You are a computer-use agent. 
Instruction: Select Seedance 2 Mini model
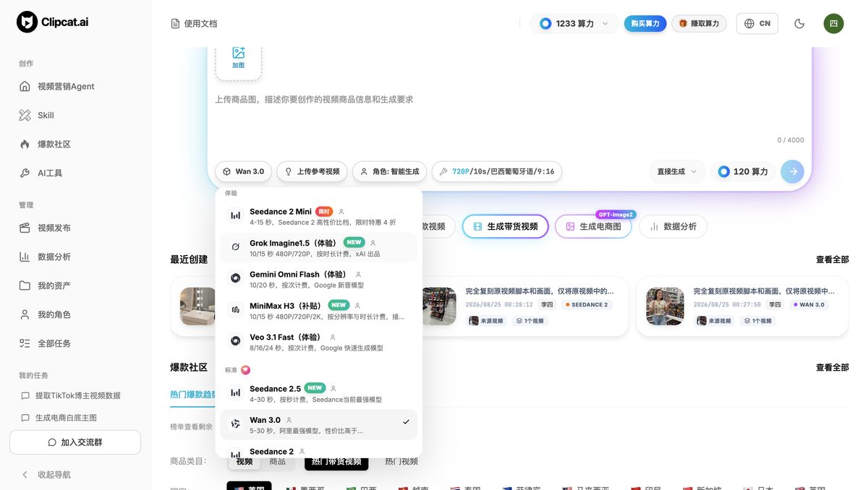point(319,216)
